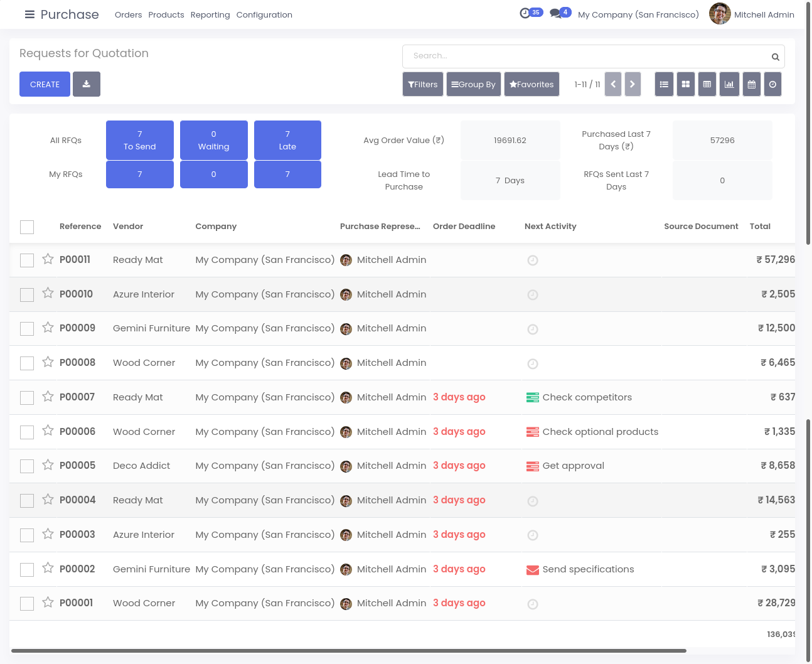Tick the checkbox for P00007 row
The height and width of the screenshot is (664, 812).
coord(27,398)
